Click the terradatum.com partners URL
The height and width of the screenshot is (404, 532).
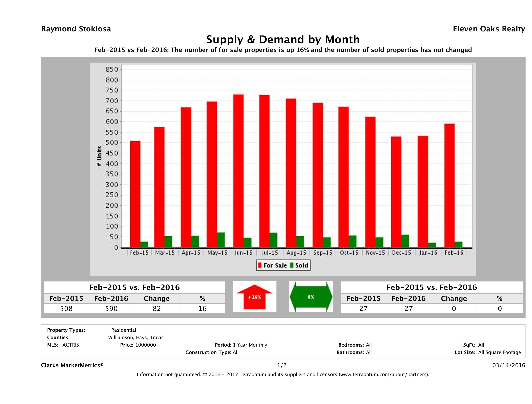384,375
